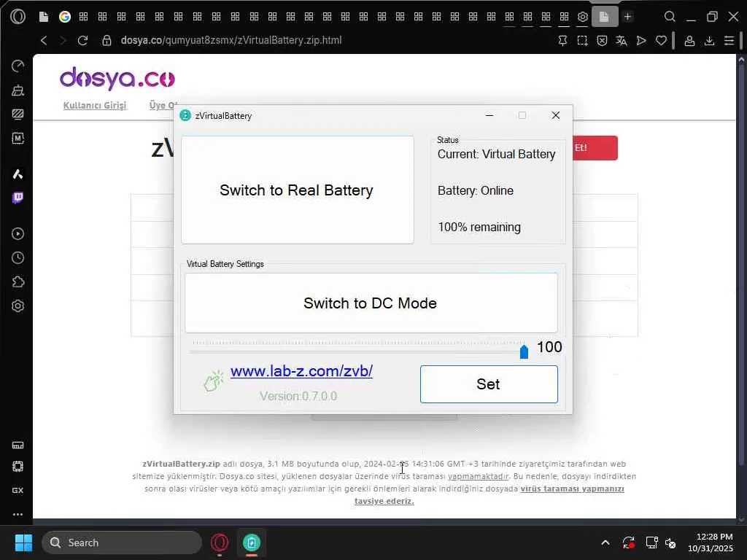
Task: Open the ad blocker shield icon
Action: coord(602,41)
